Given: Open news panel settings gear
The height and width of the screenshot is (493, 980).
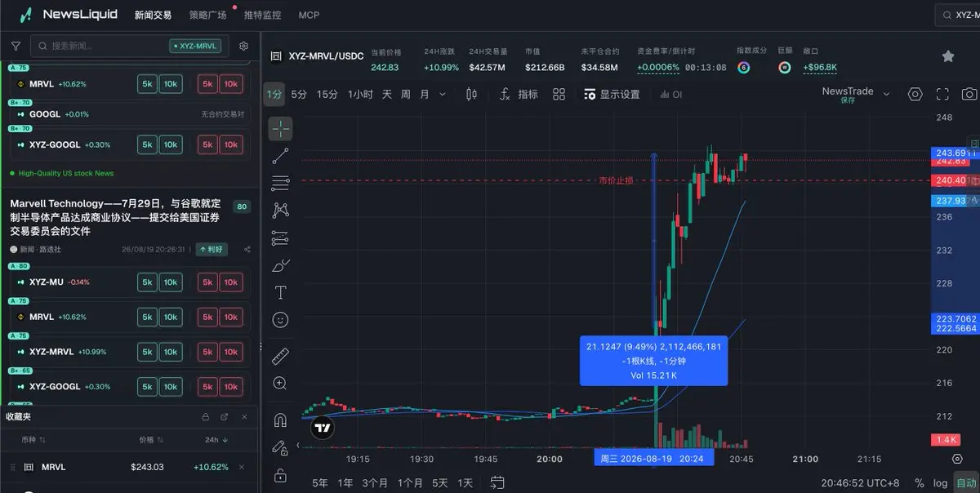Looking at the screenshot, I should pyautogui.click(x=243, y=47).
